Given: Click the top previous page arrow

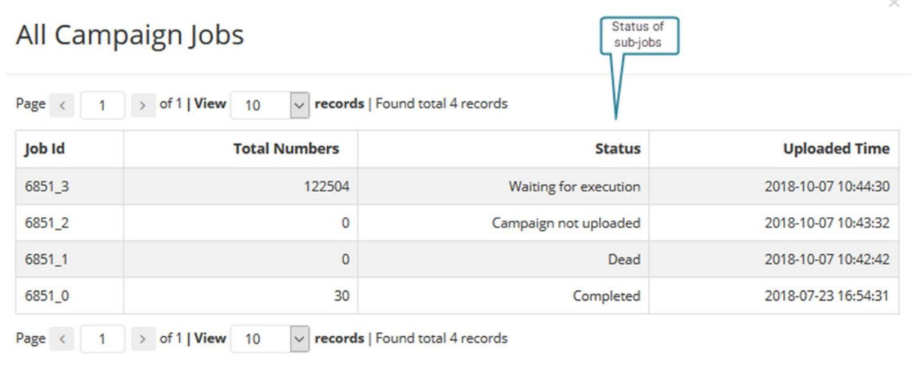Looking at the screenshot, I should 62,105.
